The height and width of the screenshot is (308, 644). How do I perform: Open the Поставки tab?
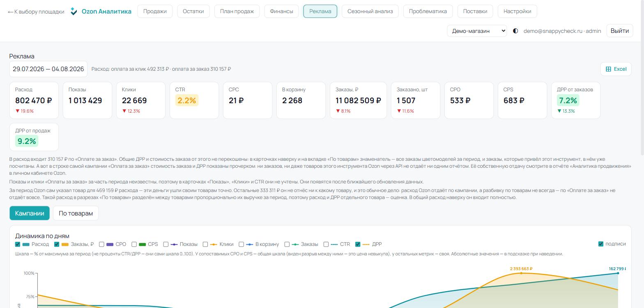click(475, 11)
